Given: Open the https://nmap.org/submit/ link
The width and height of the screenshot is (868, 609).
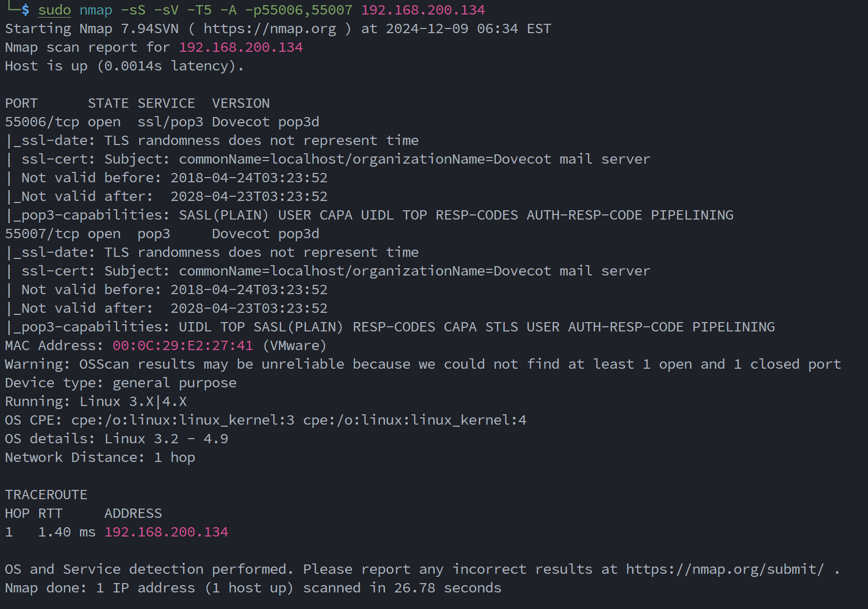Looking at the screenshot, I should tap(725, 570).
